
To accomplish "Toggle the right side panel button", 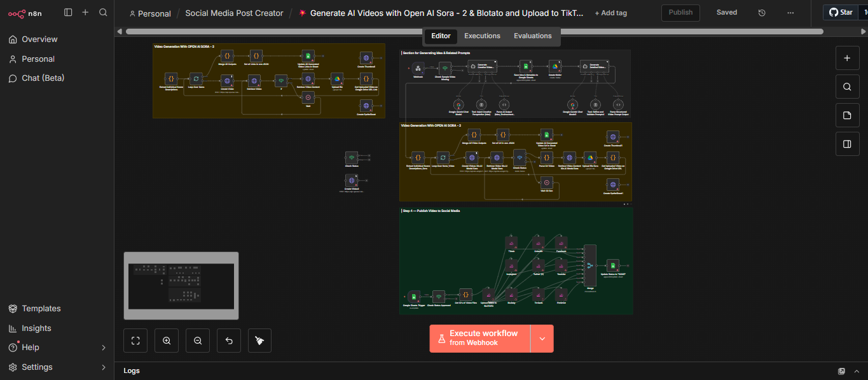I will (846, 144).
